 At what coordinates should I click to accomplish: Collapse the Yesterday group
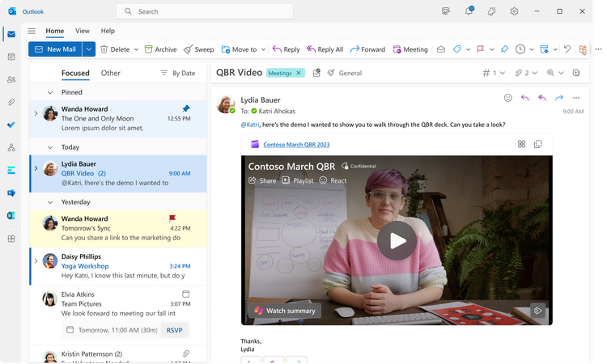click(50, 202)
